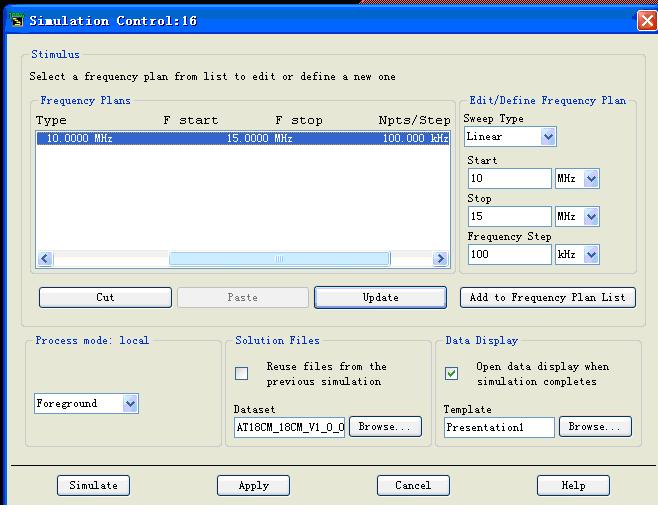Open the Frequency Step unit dropdown
Image resolution: width=658 pixels, height=514 pixels.
coord(591,255)
